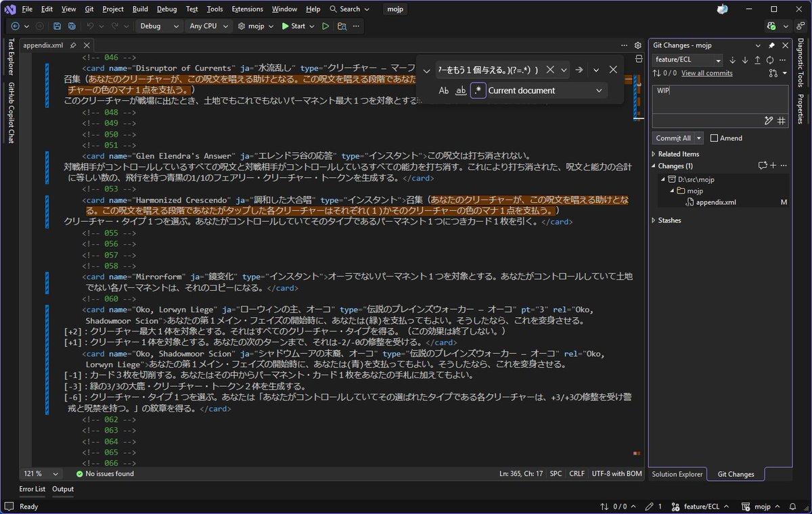Open the find search history dropdown

coord(564,70)
